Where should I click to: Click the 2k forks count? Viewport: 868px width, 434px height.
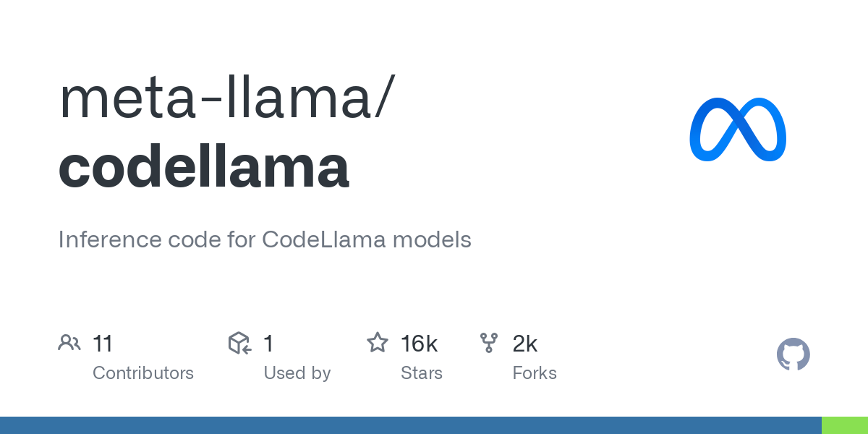pyautogui.click(x=524, y=344)
